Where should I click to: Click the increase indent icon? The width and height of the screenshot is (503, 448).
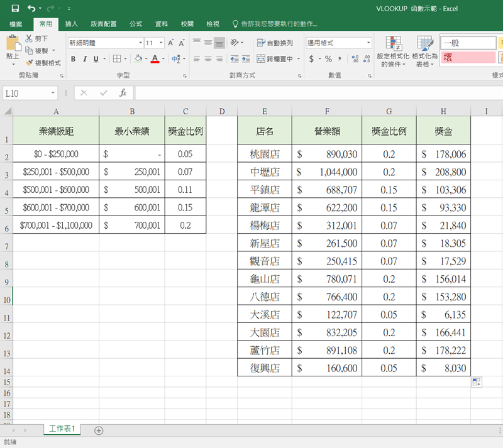pos(246,58)
